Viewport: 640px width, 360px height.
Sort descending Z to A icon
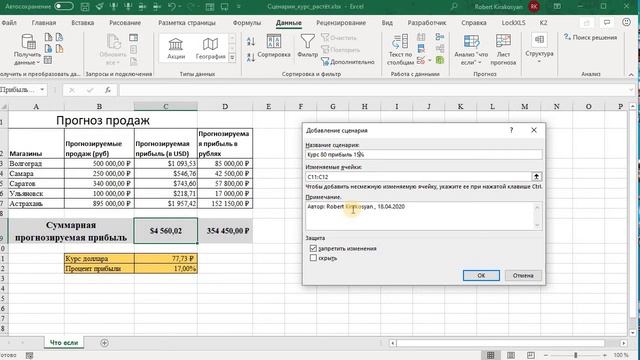click(x=251, y=57)
